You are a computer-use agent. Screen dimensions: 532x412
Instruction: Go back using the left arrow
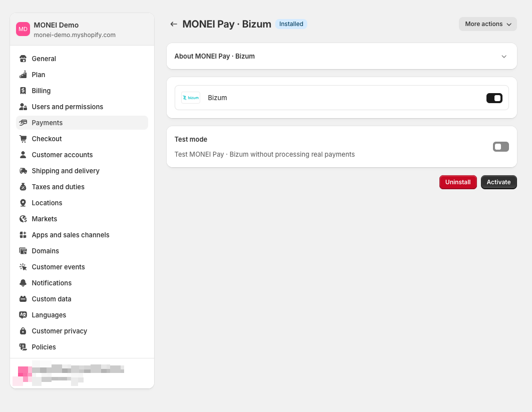click(x=174, y=24)
